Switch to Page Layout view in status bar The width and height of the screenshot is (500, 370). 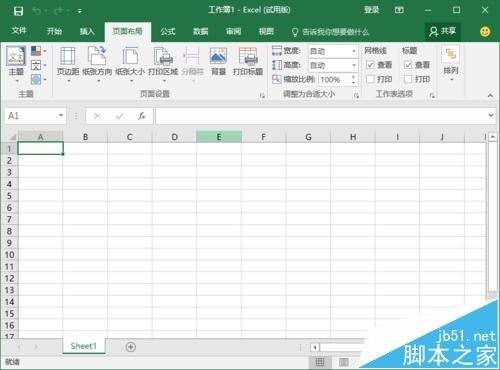click(x=344, y=362)
